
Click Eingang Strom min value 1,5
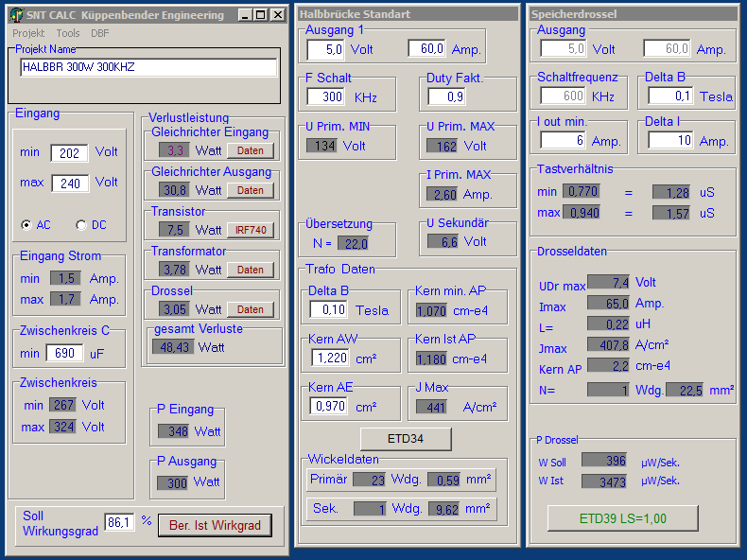65,278
